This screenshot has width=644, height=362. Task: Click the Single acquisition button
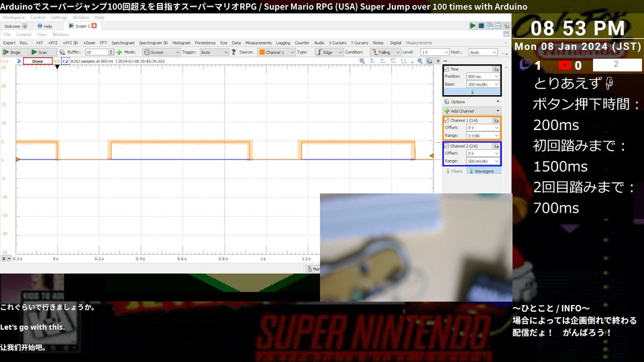(14, 52)
